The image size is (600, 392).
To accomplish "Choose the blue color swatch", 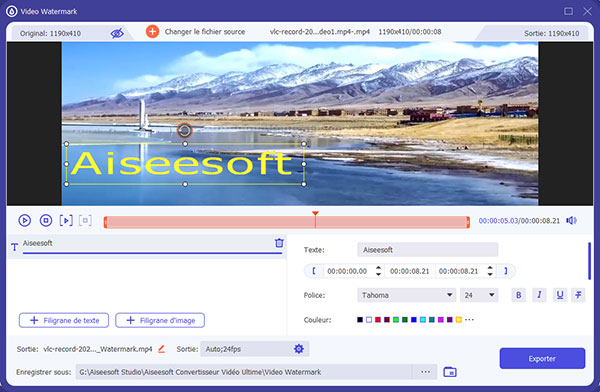I will tap(414, 320).
